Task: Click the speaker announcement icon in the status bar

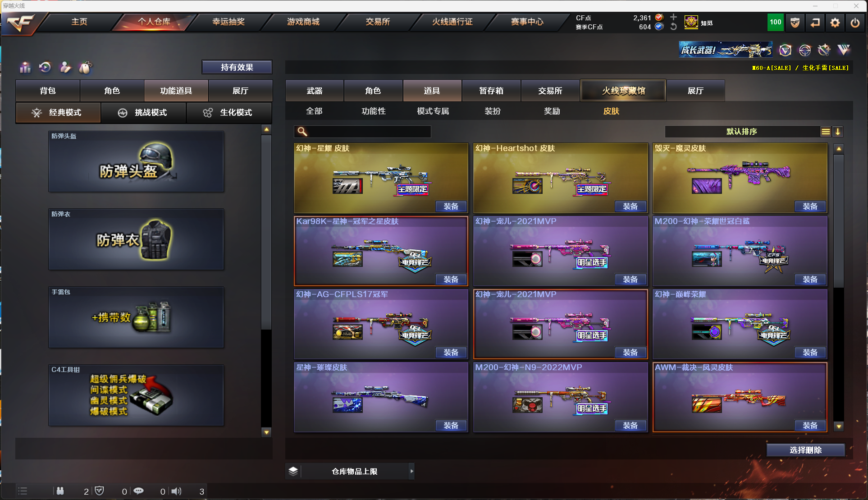Action: 176,491
